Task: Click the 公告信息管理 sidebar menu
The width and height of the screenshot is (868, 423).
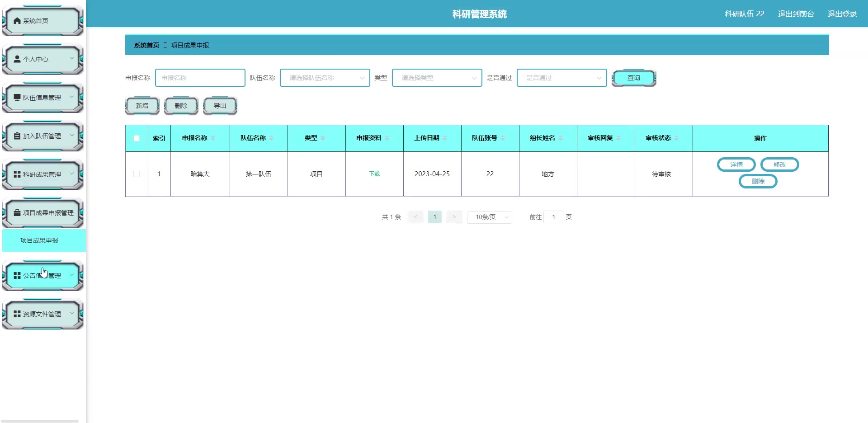Action: 43,276
